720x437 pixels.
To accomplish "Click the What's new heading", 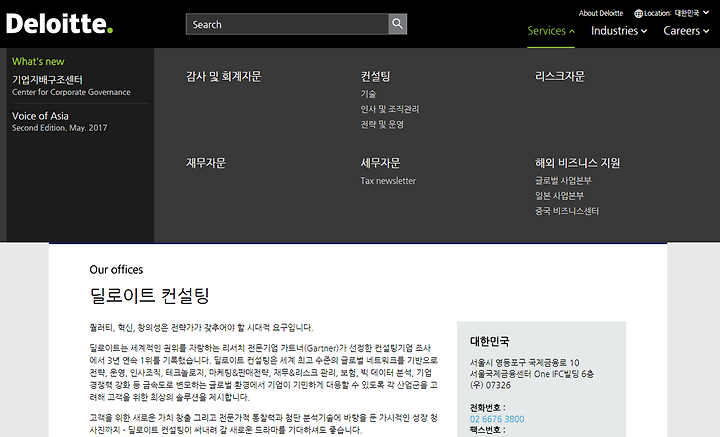I will point(38,61).
